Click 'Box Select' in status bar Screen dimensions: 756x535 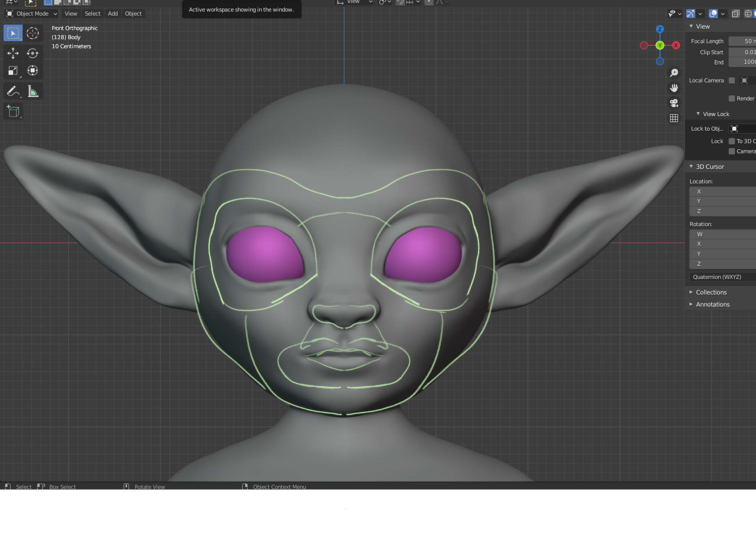(x=63, y=487)
